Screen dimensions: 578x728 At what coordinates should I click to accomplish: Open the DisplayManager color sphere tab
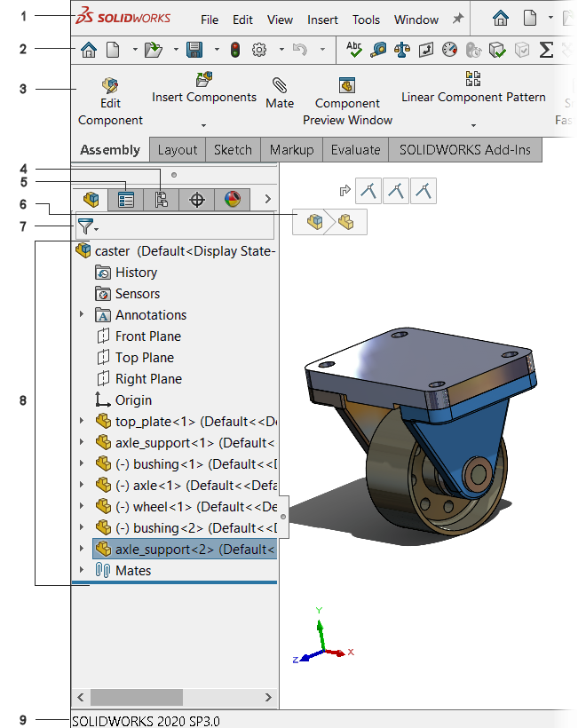tap(232, 200)
